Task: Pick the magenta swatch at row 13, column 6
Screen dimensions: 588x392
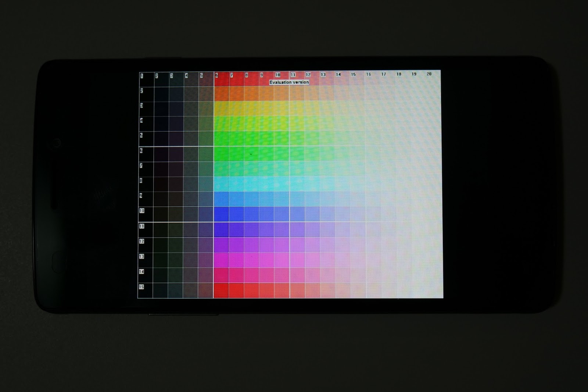Action: pyautogui.click(x=221, y=260)
